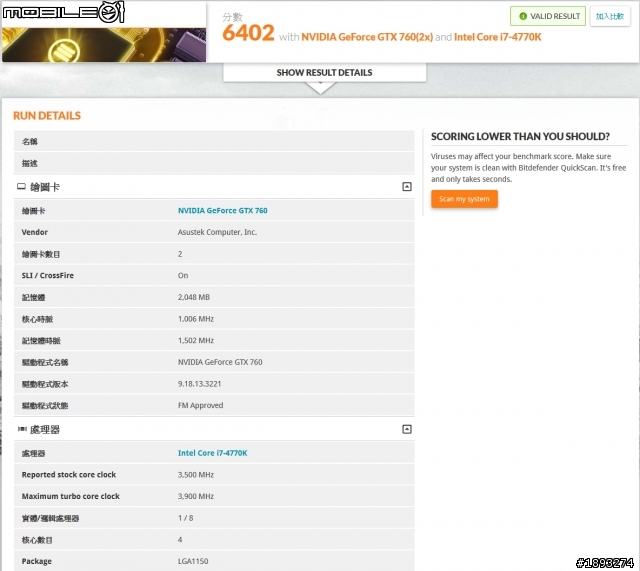This screenshot has height=571, width=640.
Task: Click the orange NVIDIA GeForce GTX 760(2x) header link
Action: (x=367, y=37)
